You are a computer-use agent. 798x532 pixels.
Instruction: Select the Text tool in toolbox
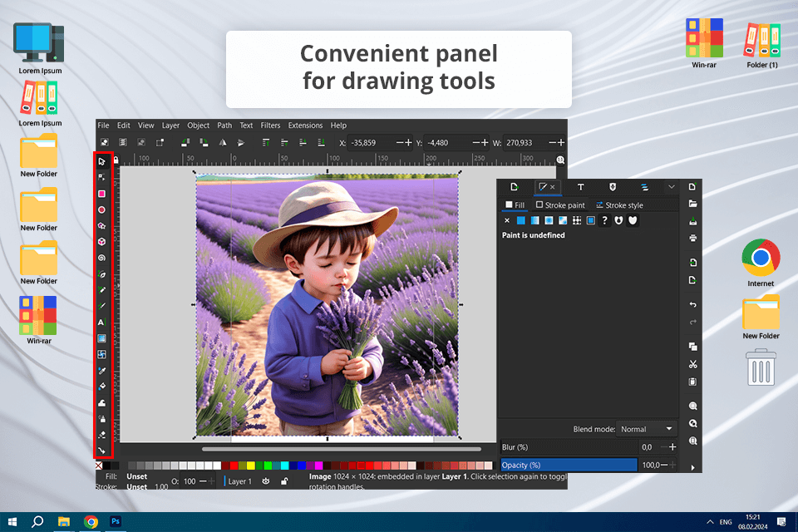(101, 323)
